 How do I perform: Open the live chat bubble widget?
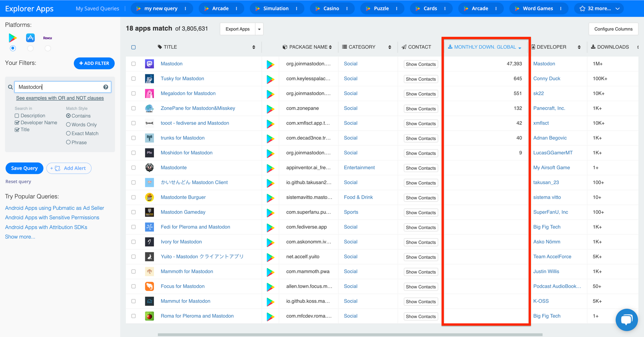627,320
